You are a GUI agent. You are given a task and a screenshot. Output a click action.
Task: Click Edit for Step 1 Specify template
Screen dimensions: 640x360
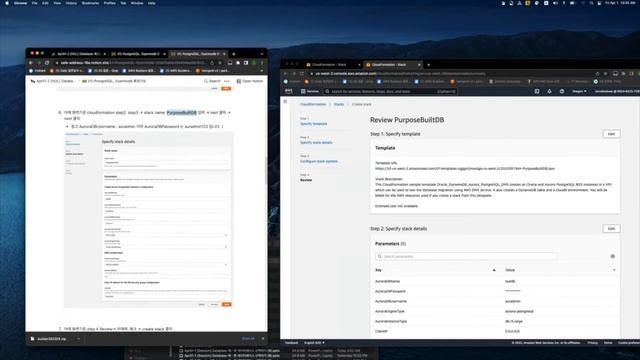(x=611, y=134)
